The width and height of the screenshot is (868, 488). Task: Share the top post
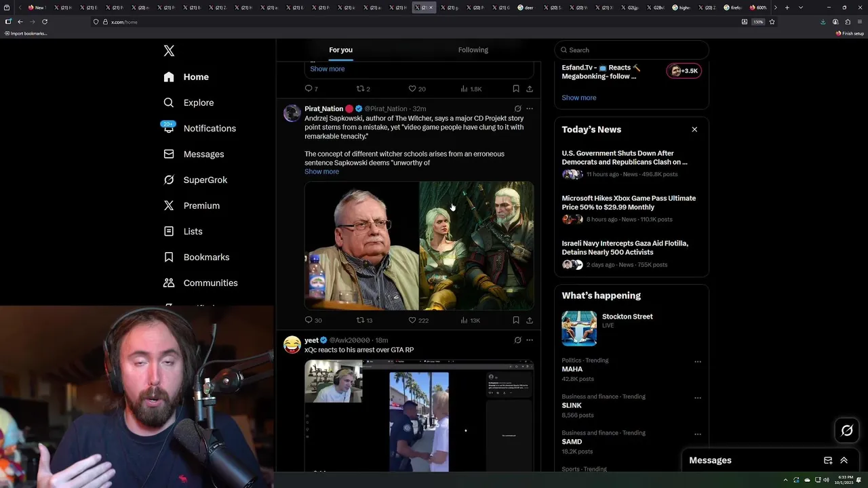530,89
